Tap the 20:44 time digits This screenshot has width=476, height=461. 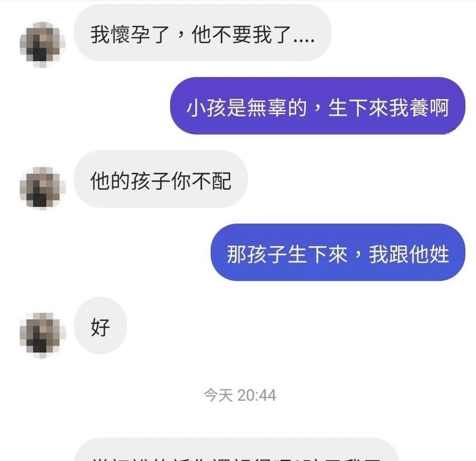pos(257,395)
